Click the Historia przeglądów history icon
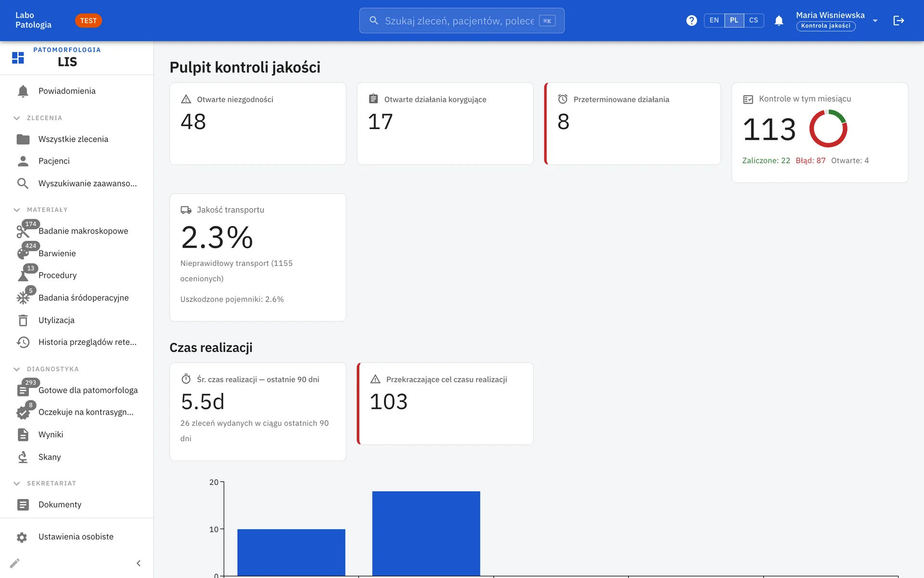924x578 pixels. [23, 342]
